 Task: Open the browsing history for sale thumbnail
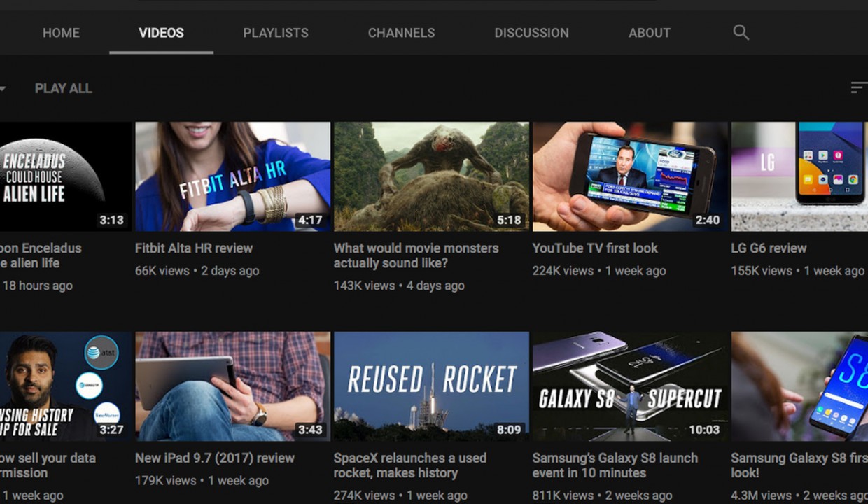pyautogui.click(x=66, y=386)
